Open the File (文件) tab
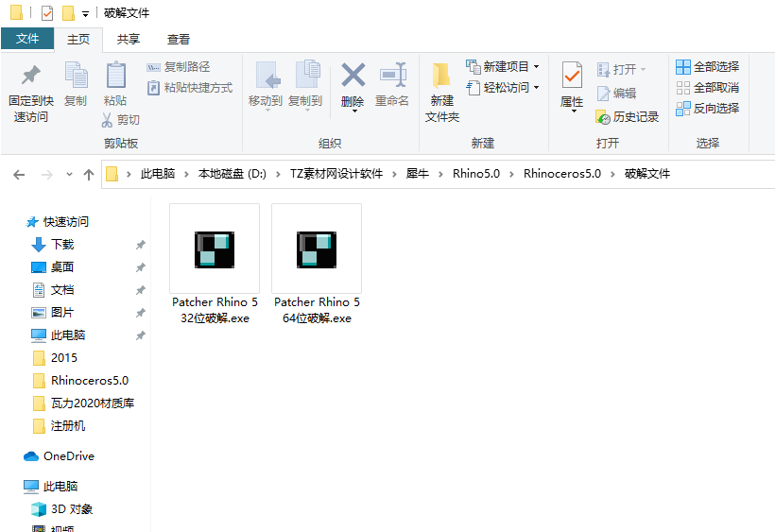The height and width of the screenshot is (532, 775). click(x=27, y=39)
